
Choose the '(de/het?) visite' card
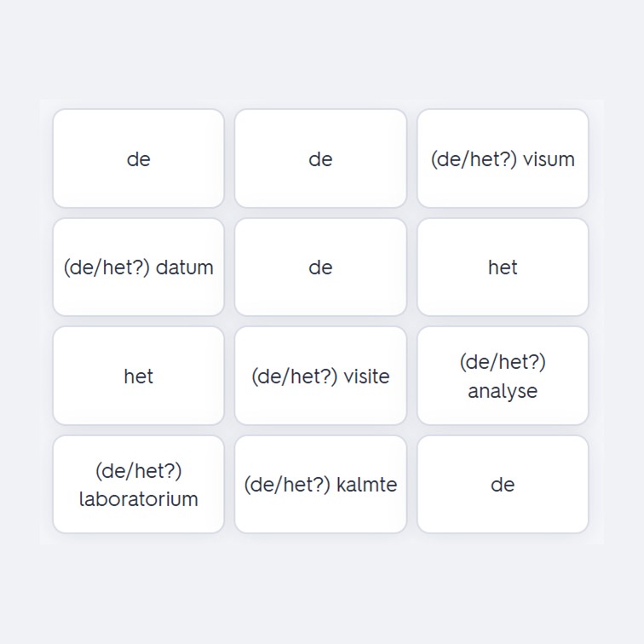pos(320,376)
